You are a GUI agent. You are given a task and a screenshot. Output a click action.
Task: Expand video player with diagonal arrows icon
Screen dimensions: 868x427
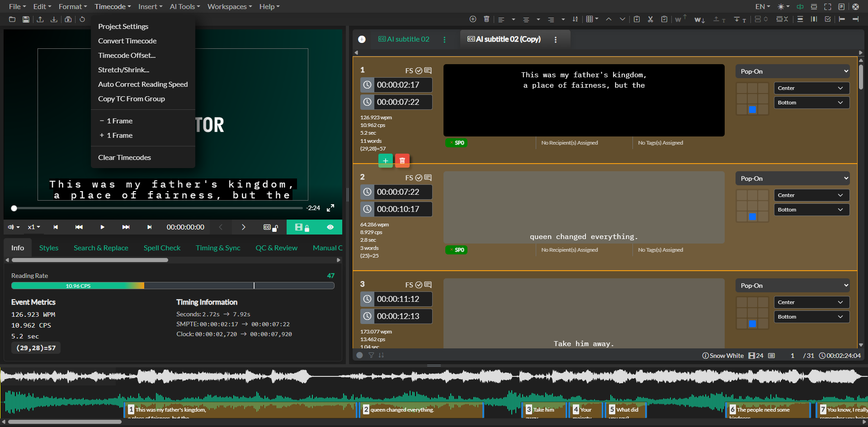click(330, 208)
